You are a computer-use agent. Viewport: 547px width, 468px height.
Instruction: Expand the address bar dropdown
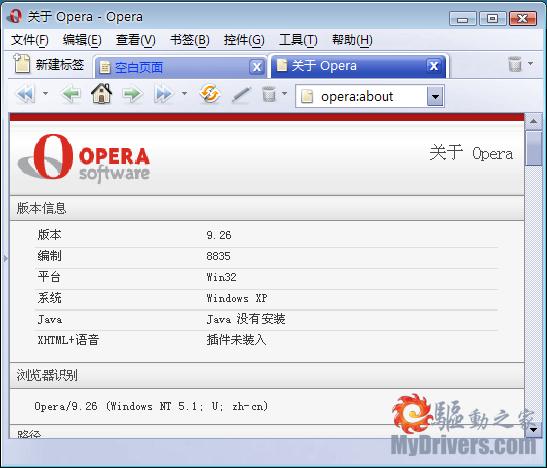tap(435, 96)
